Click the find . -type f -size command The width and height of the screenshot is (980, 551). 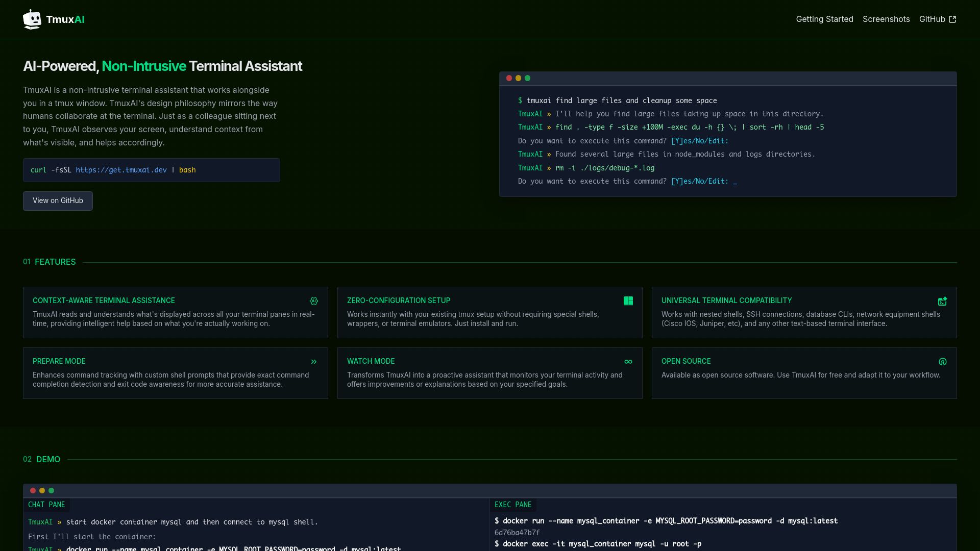tap(690, 127)
